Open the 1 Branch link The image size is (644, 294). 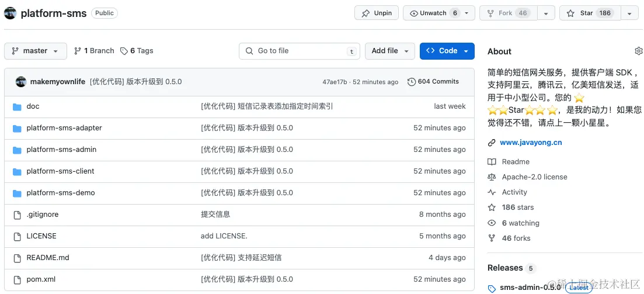point(94,51)
